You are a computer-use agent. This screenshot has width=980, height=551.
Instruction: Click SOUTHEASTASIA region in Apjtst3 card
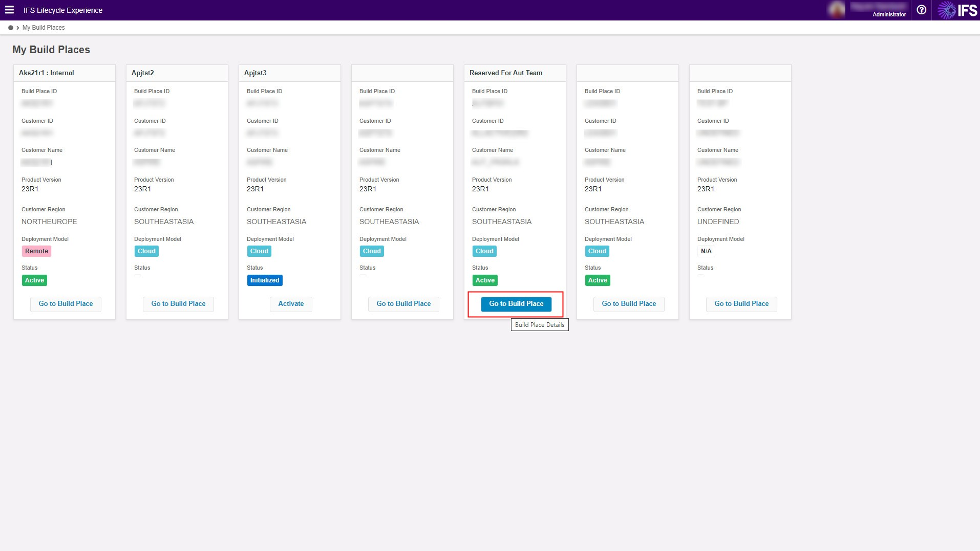pos(276,222)
